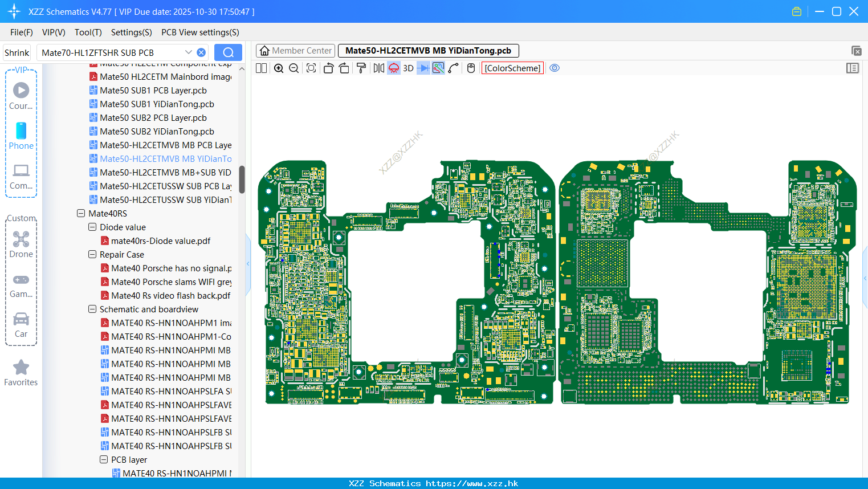
Task: Collapse the left panel via splitter arrow
Action: [248, 264]
